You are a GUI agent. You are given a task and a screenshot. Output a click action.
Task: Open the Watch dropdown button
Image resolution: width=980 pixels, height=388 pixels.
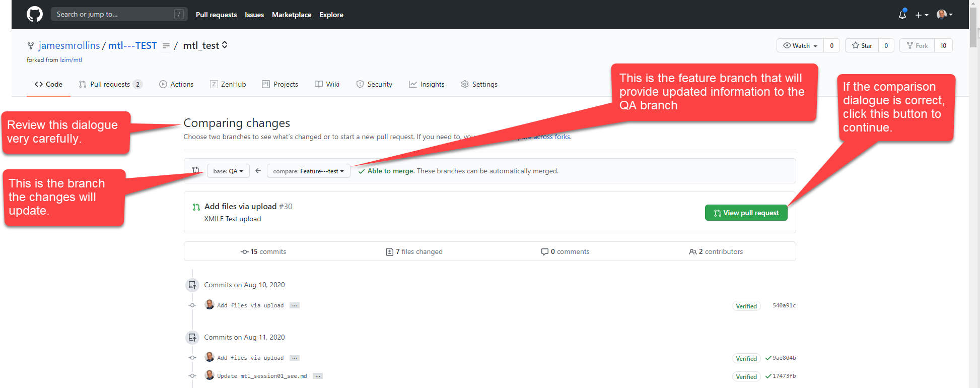[800, 45]
